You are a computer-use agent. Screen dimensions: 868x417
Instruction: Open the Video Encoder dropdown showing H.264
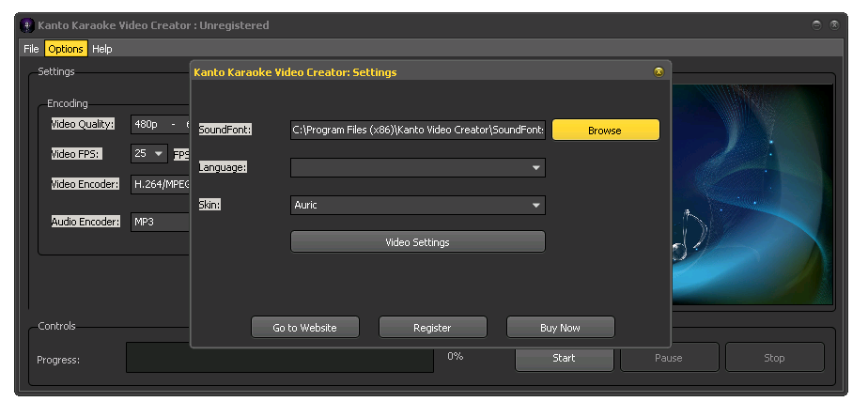(161, 184)
